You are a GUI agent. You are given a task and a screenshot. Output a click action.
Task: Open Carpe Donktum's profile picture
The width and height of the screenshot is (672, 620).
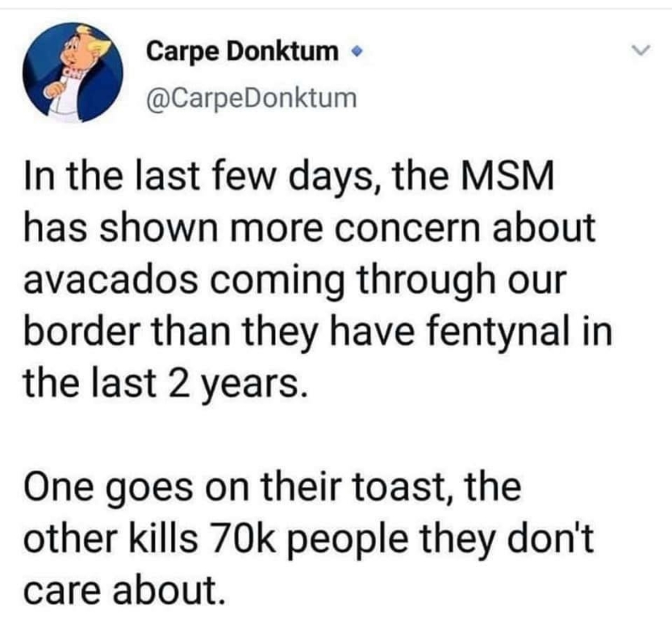tap(73, 73)
